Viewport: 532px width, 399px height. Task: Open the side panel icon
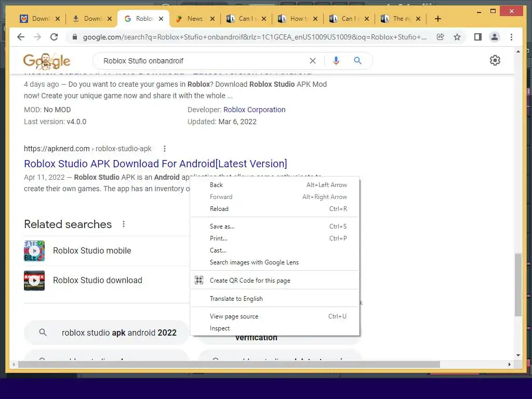[x=478, y=37]
